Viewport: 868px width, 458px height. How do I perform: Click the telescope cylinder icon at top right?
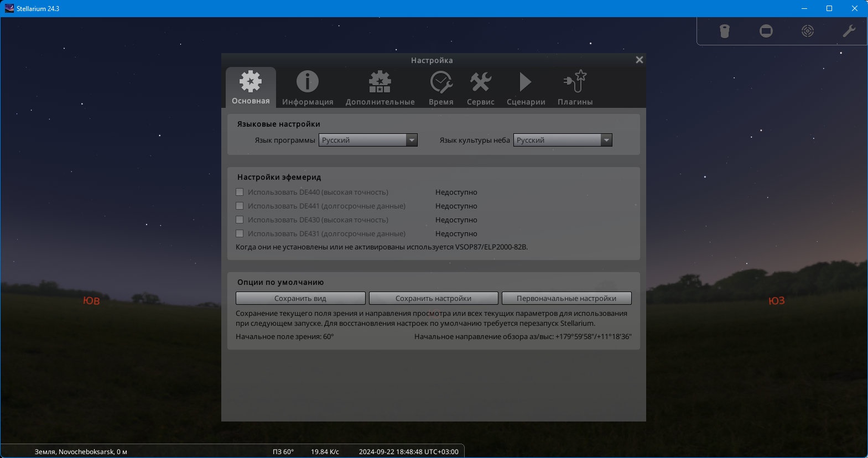[724, 31]
